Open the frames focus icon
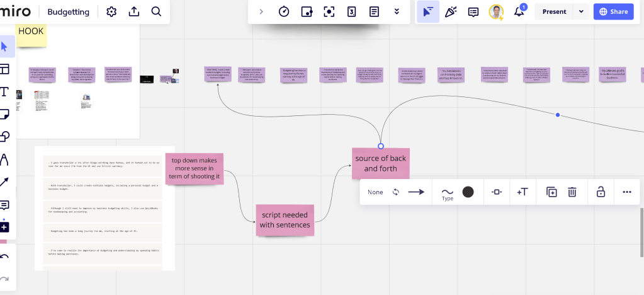The image size is (644, 295). click(329, 11)
